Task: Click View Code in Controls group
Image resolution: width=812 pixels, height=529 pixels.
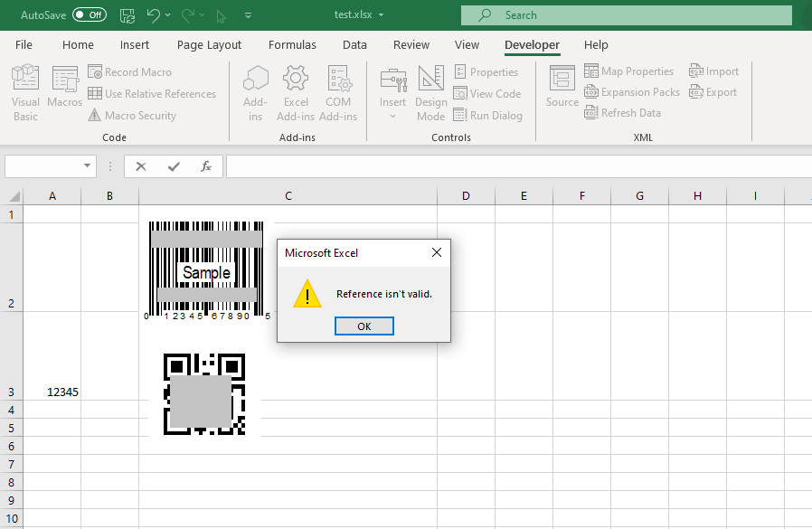Action: [487, 94]
